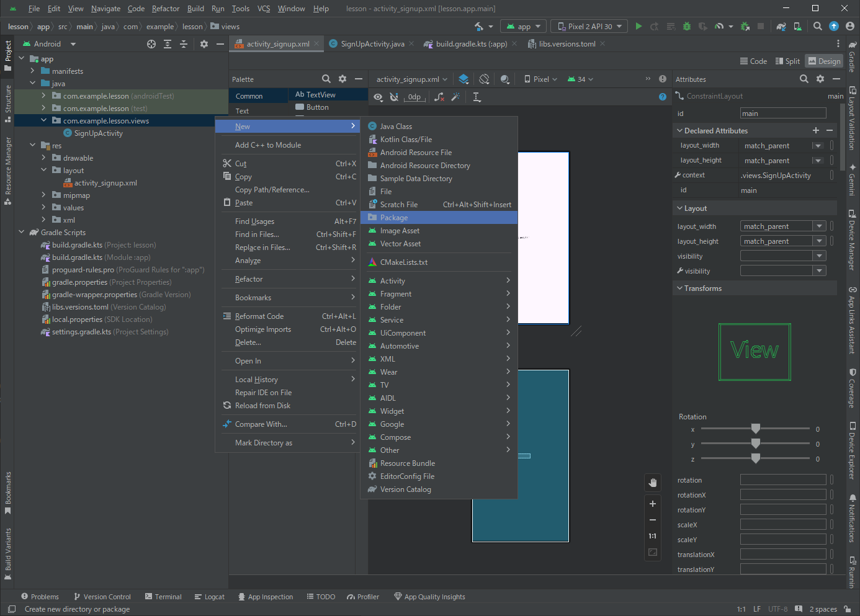Select Refactor in the context menu
The image size is (860, 616).
288,279
